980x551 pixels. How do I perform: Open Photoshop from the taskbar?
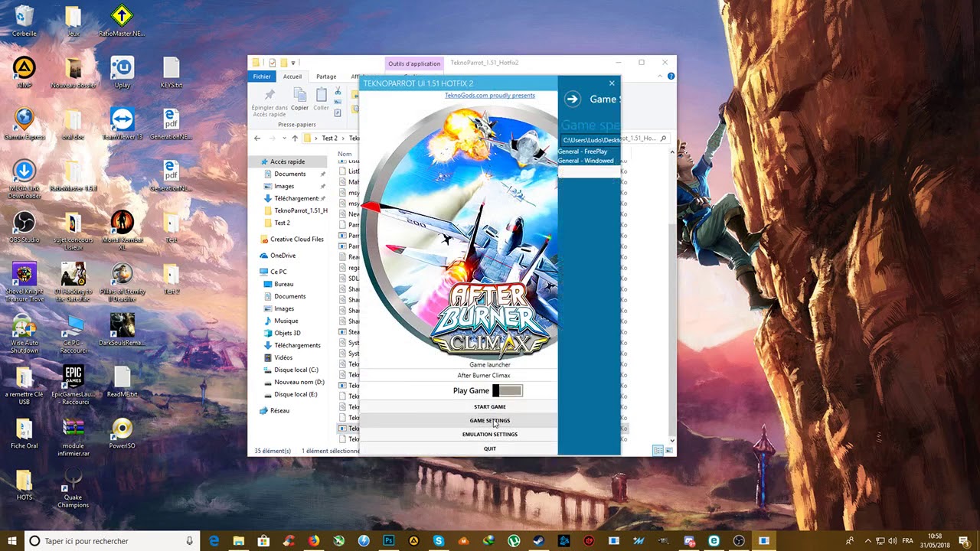[x=389, y=541]
